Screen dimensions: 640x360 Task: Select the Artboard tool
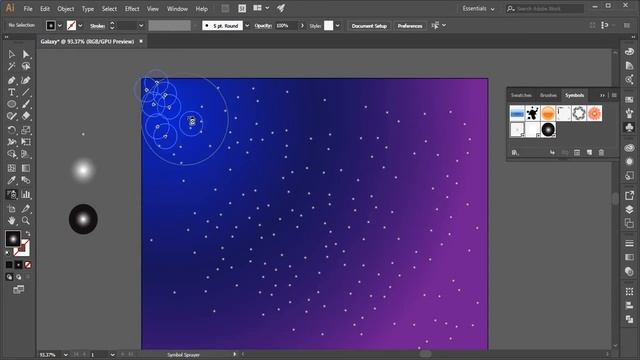[x=11, y=209]
